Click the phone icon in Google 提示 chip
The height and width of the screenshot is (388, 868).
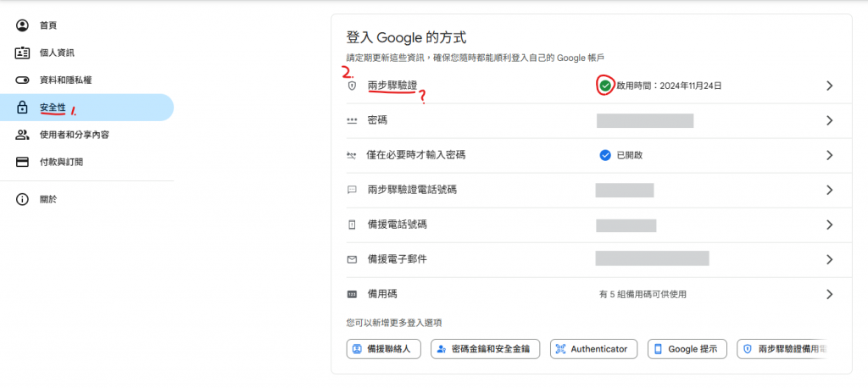coord(658,349)
